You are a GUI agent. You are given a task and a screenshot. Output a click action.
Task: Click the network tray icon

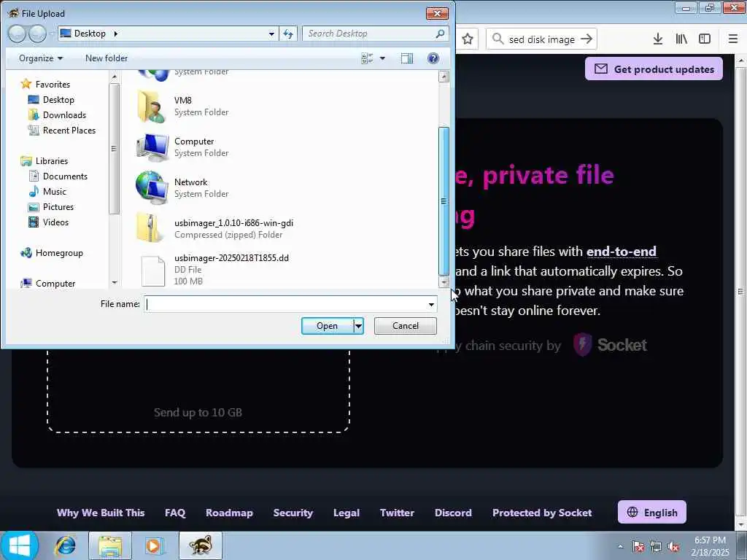tap(656, 547)
